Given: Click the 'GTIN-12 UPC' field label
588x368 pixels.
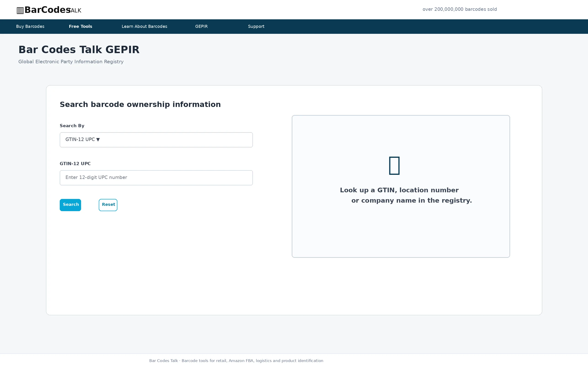Looking at the screenshot, I should point(75,164).
